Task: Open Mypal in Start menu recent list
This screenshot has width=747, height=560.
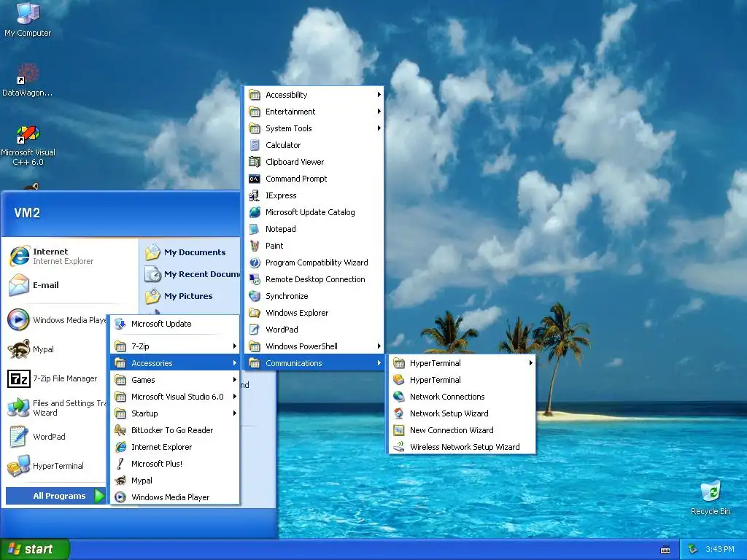Action: [x=56, y=349]
